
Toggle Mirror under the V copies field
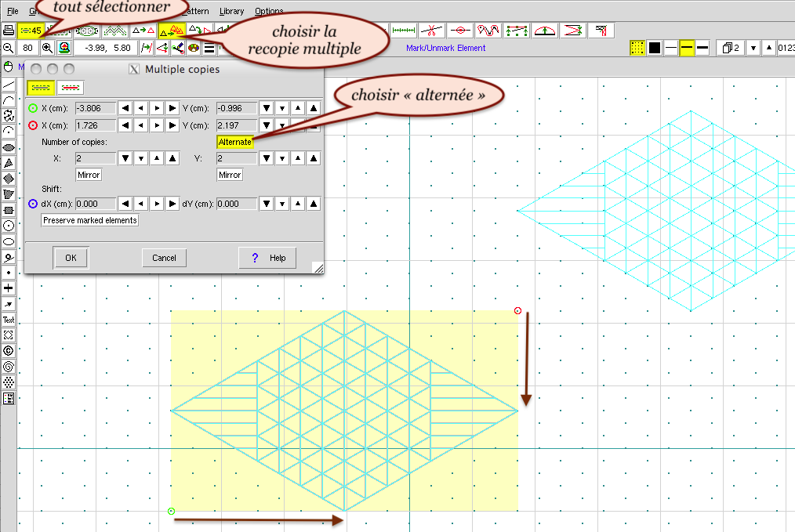click(230, 175)
